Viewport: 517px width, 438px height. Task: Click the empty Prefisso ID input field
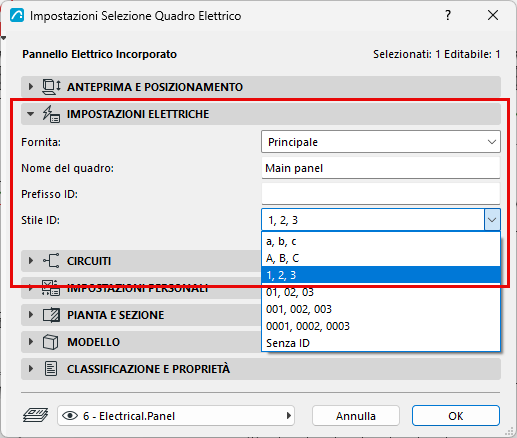coord(381,194)
